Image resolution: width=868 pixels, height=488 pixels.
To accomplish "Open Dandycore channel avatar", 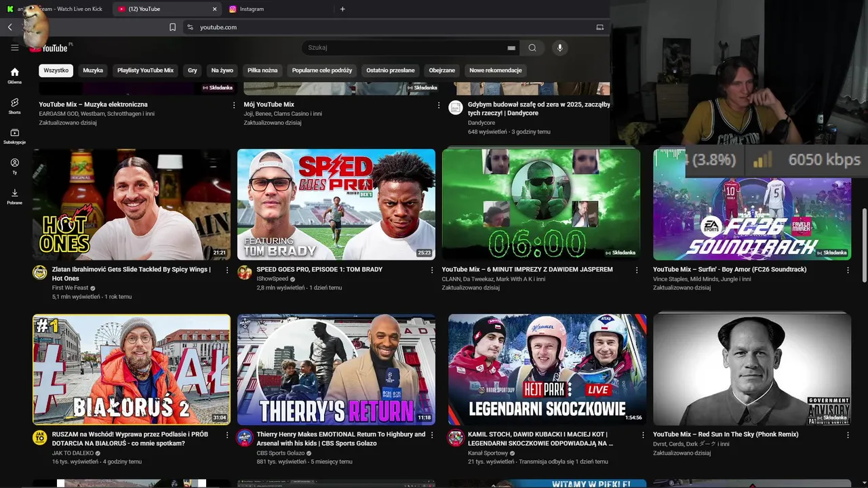I will tap(456, 108).
